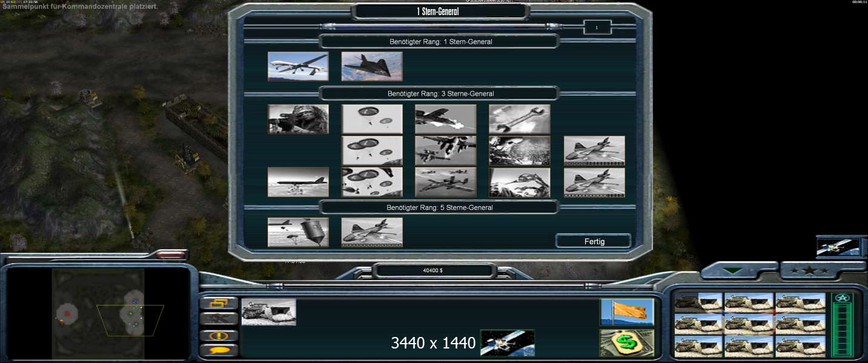
Task: Click the red base on the minimap
Action: [68, 313]
